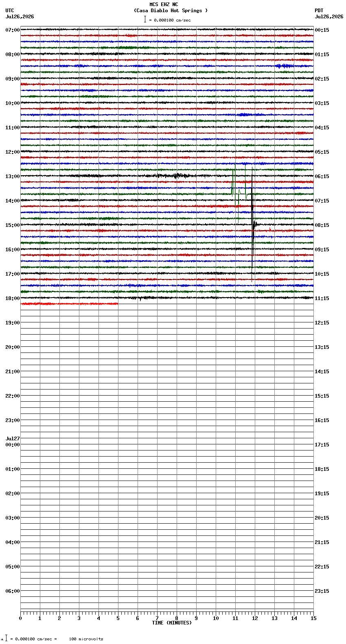Click the 15:00 UTC time label
Image resolution: width=346 pixels, height=644 pixels.
click(13, 225)
